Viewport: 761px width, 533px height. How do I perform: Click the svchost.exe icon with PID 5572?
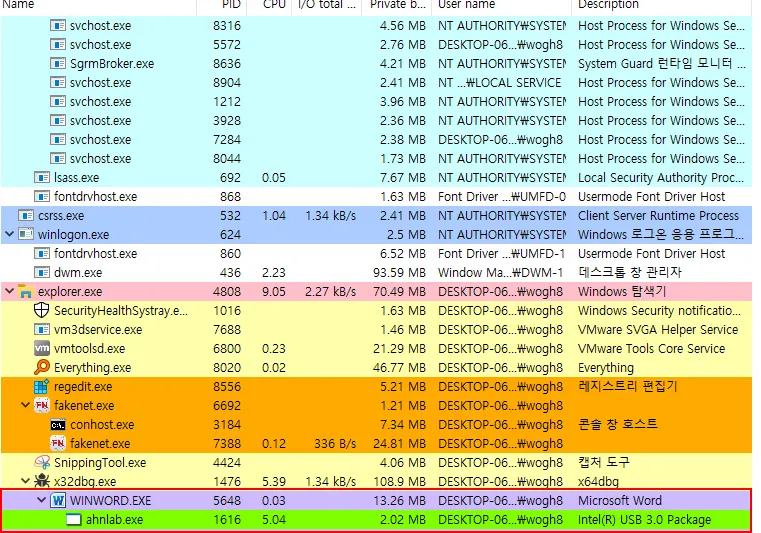(x=58, y=45)
